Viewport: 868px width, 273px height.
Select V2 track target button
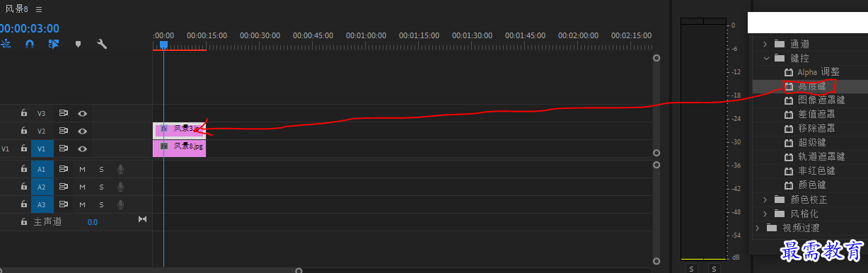click(x=42, y=131)
